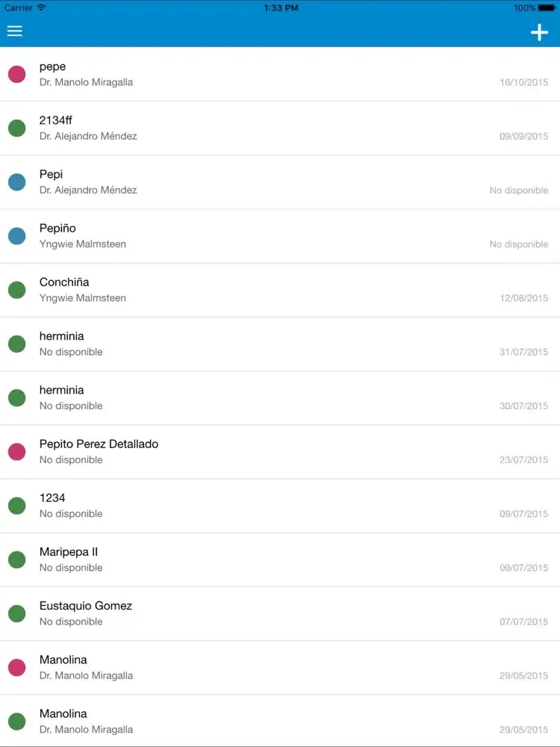Viewport: 560px width, 747px height.
Task: Open the pepe patient entry
Action: click(280, 74)
